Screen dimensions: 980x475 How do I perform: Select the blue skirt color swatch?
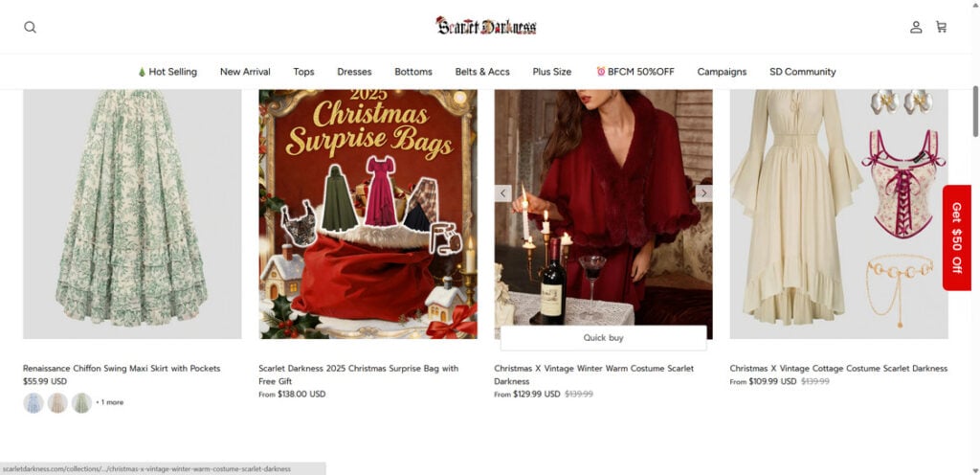[x=33, y=402]
